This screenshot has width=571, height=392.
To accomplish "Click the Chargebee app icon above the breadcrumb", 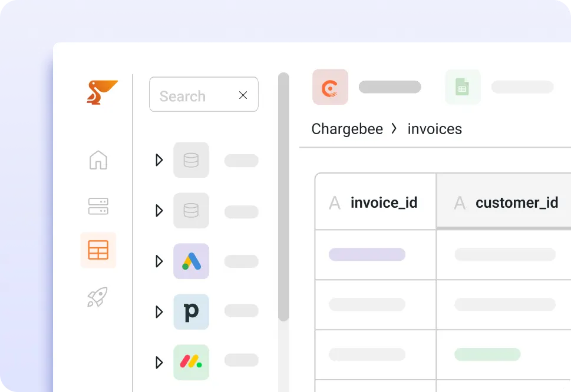I will [x=330, y=87].
